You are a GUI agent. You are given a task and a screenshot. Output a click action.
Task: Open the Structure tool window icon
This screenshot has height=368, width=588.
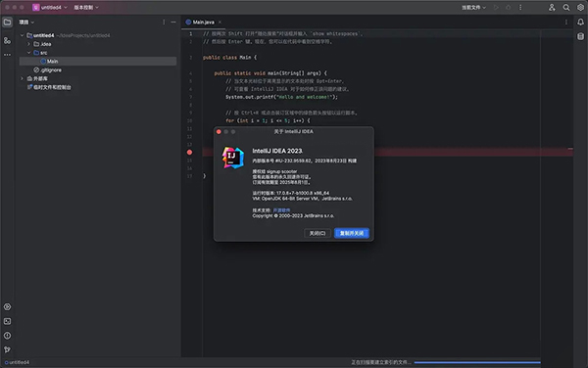pos(7,40)
